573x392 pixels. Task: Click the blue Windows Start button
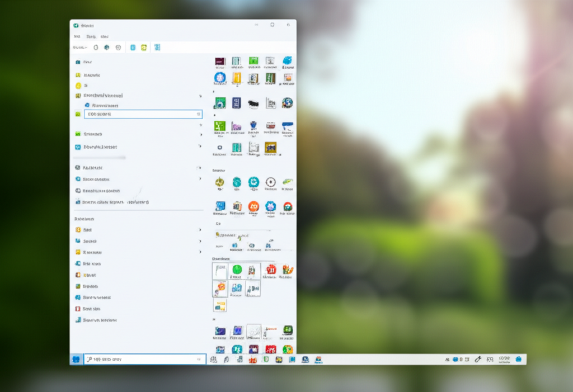click(76, 360)
